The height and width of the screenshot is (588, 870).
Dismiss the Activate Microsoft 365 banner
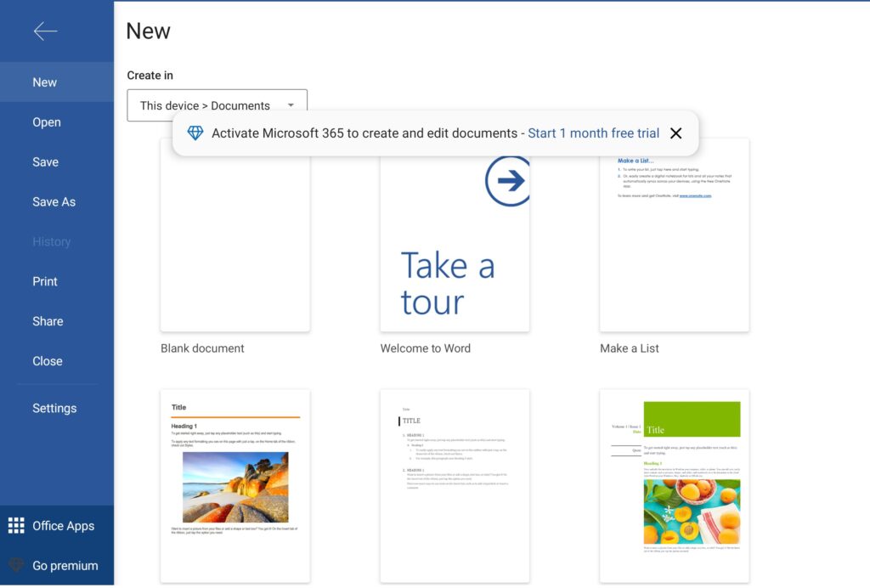coord(675,133)
